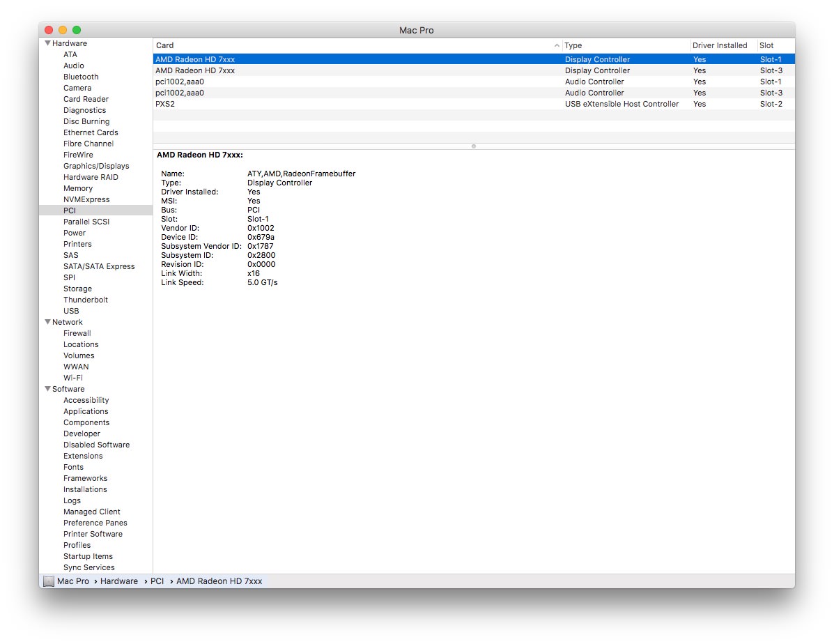Select Preference Panes under Software
Screen dimensions: 834x644
(95, 523)
